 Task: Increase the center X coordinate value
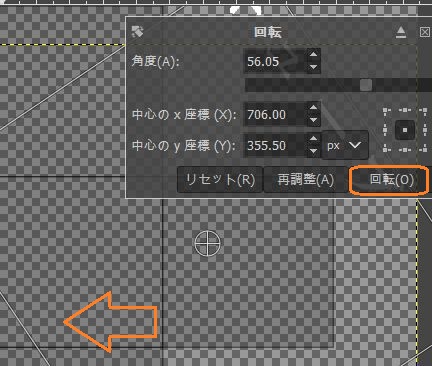point(313,108)
